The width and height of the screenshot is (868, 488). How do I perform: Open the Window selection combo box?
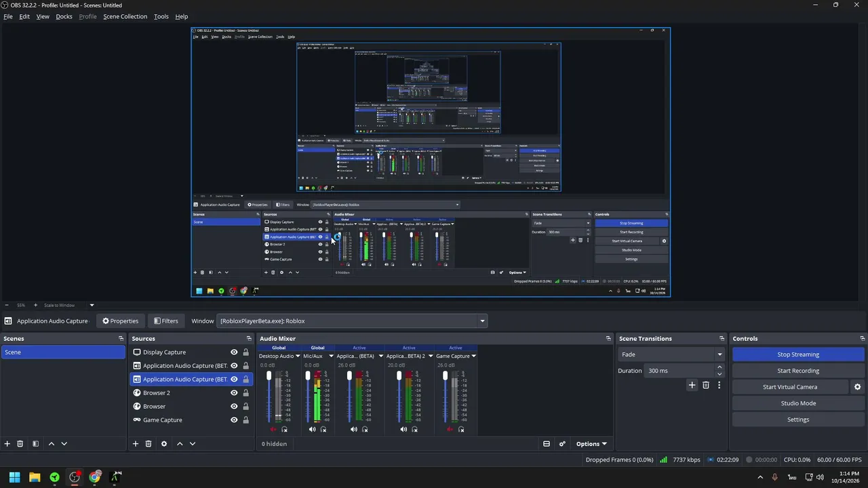click(x=353, y=321)
